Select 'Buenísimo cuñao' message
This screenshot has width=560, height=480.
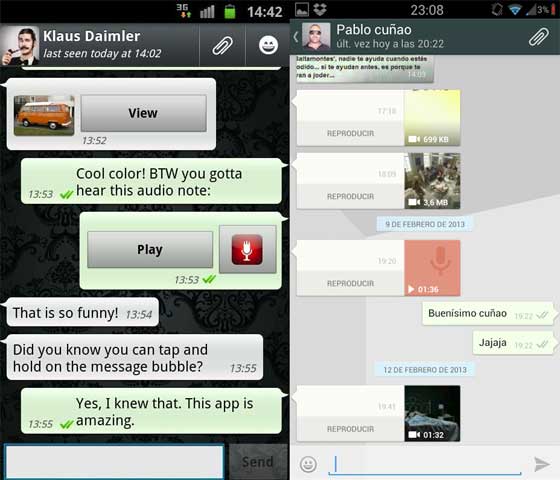pyautogui.click(x=488, y=314)
